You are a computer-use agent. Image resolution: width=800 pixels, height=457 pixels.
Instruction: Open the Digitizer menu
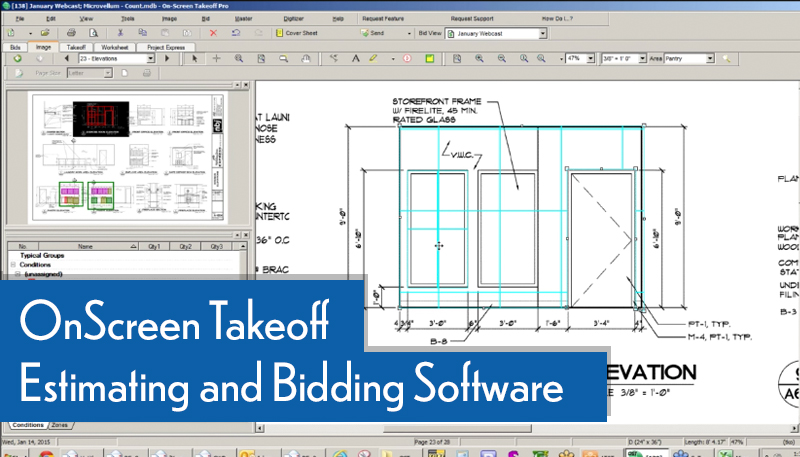[293, 19]
